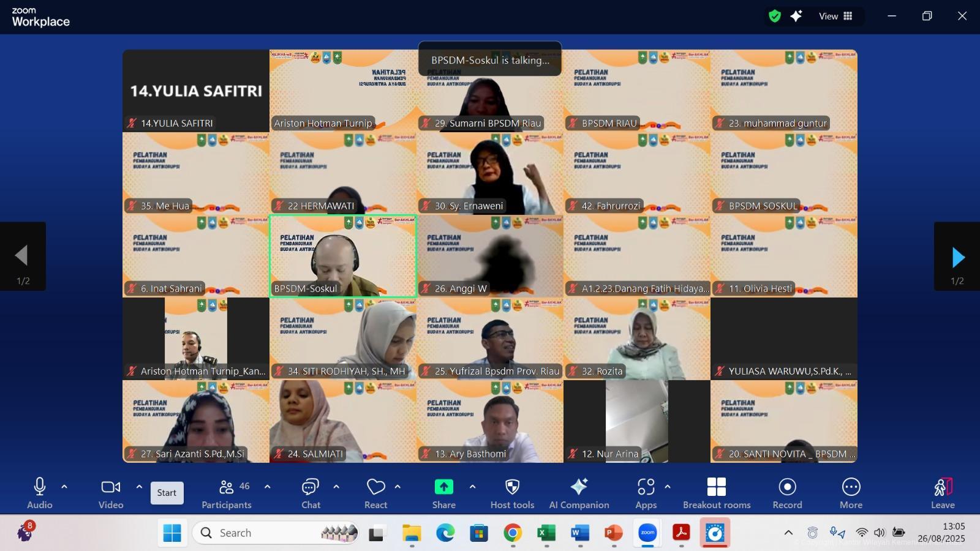The height and width of the screenshot is (551, 980).
Task: Open the More options menu
Action: point(851,493)
